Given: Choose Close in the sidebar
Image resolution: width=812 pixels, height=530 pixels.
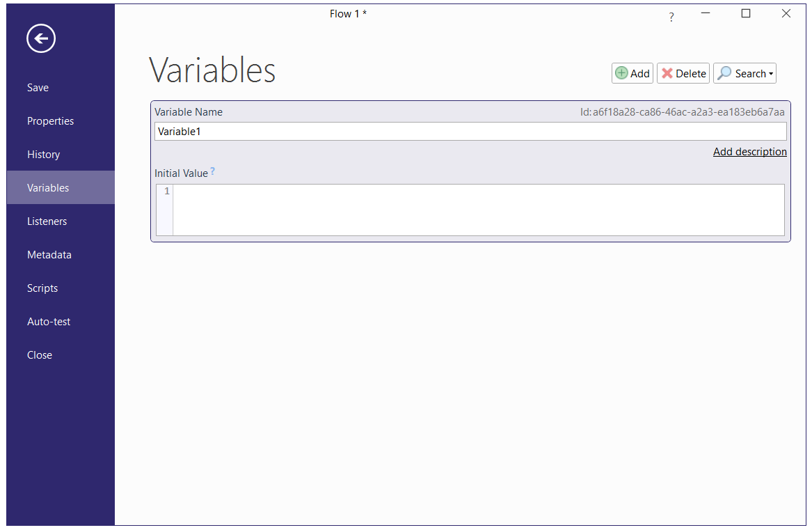Looking at the screenshot, I should 40,355.
